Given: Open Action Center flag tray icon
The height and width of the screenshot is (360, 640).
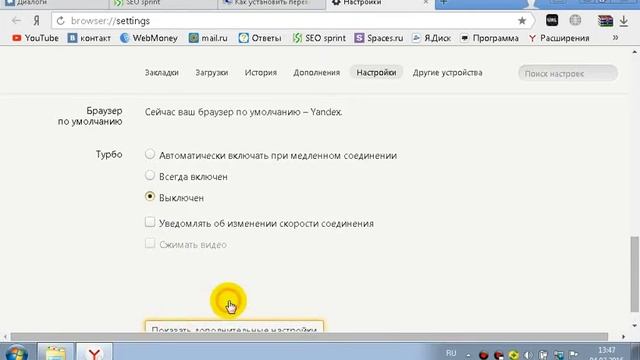Looking at the screenshot, I should [x=573, y=354].
